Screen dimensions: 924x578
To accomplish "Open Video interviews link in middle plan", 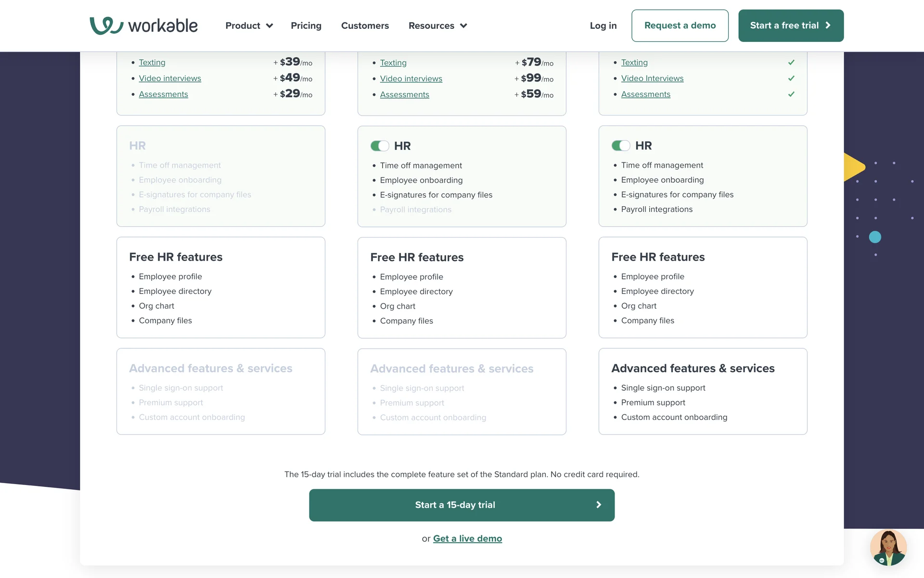I will [411, 79].
